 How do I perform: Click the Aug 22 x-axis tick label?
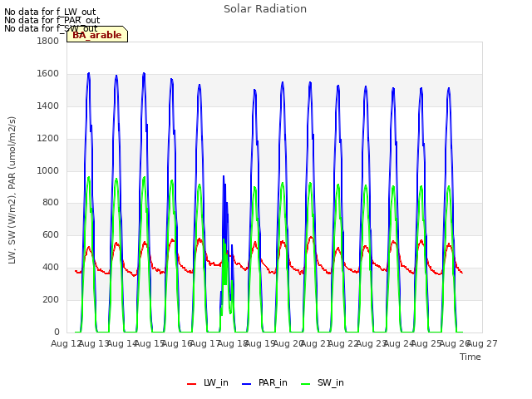point(343,343)
